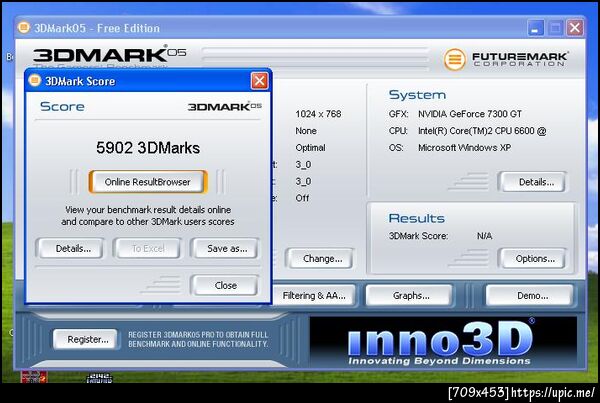Click the Futuremark Corporation logo icon
The width and height of the screenshot is (600, 403).
point(454,59)
